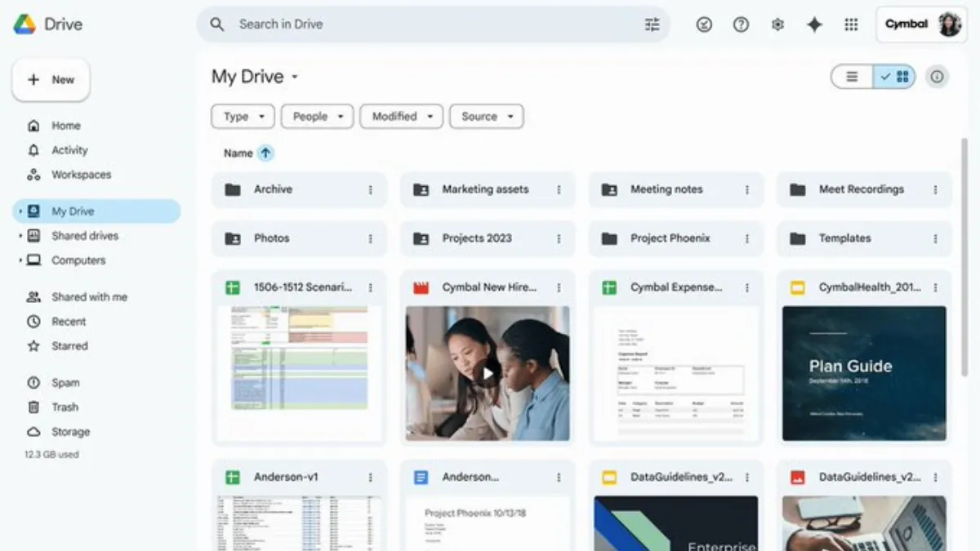
Task: Expand the Shared drives tree arrow
Action: click(20, 236)
